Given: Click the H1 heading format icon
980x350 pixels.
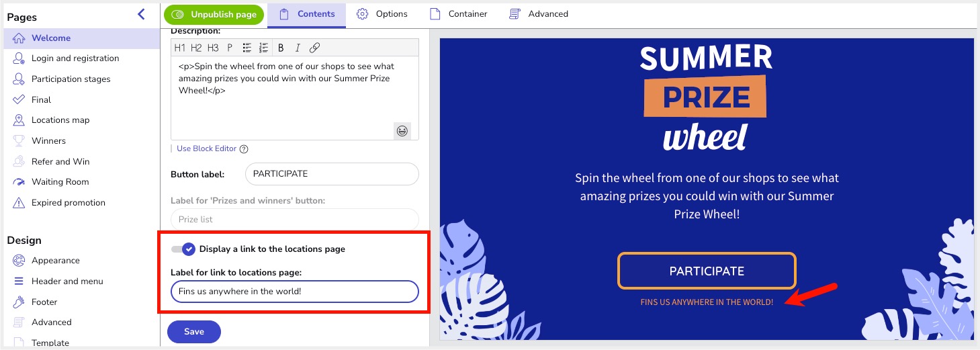Looking at the screenshot, I should [x=179, y=48].
